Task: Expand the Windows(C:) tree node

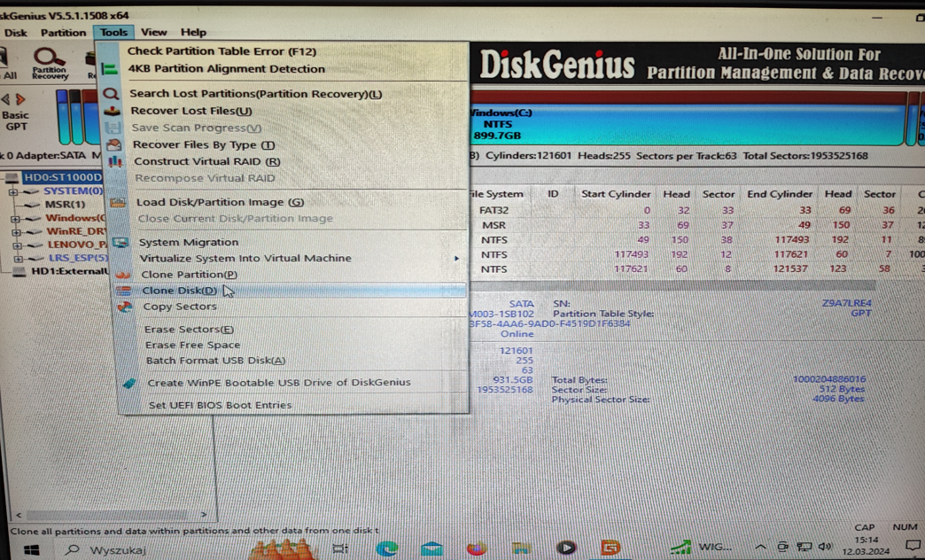Action: click(x=15, y=219)
